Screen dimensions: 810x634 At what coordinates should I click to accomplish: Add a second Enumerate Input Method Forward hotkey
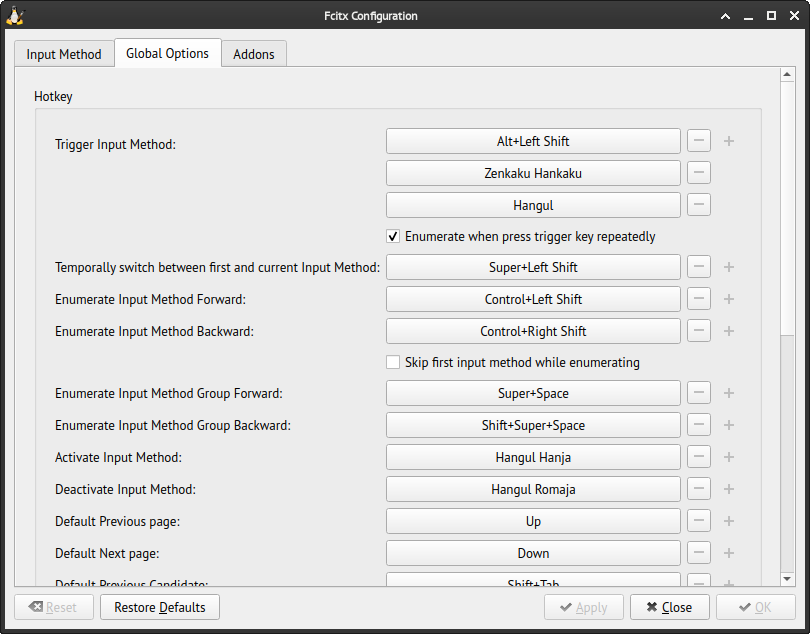coord(728,298)
